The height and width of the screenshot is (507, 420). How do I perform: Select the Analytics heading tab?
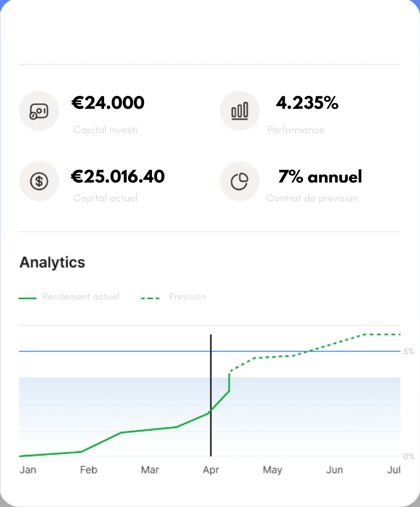click(x=52, y=262)
